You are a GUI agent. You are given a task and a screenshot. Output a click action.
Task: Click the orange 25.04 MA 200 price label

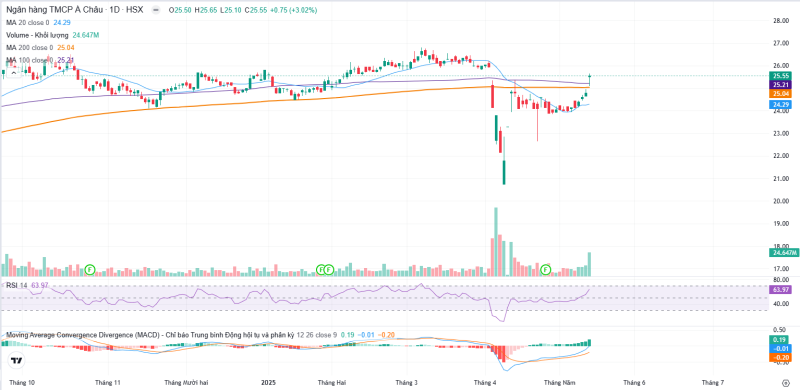coord(781,94)
